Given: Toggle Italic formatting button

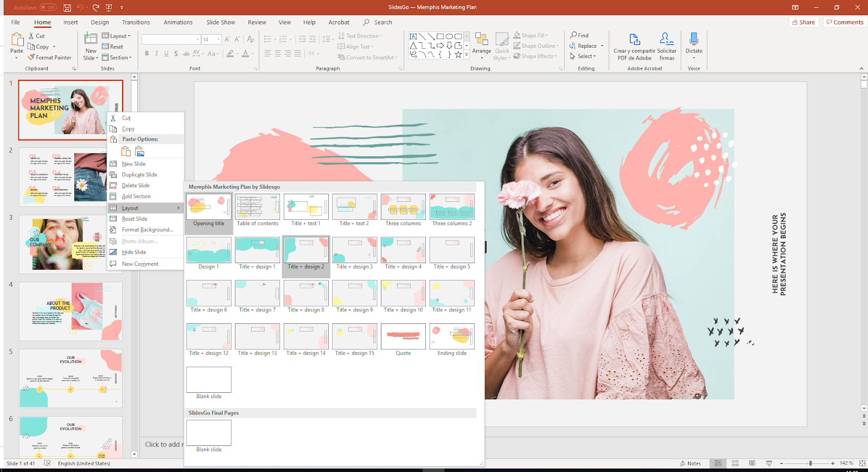Looking at the screenshot, I should [156, 54].
